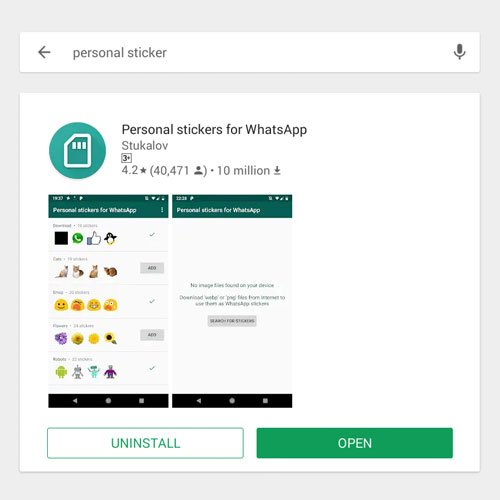Tap the rating star beside 4.2
The image size is (500, 500).
coord(143,171)
